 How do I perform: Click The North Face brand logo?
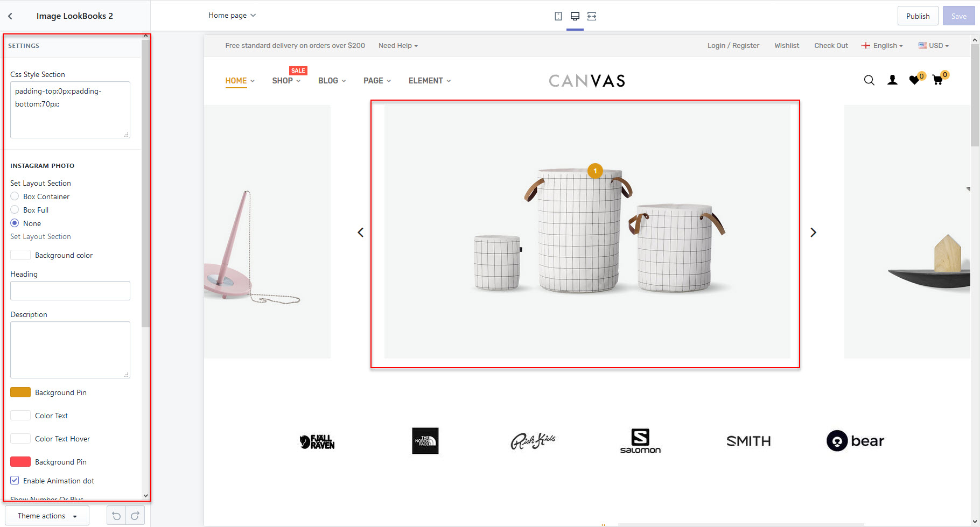(x=425, y=441)
